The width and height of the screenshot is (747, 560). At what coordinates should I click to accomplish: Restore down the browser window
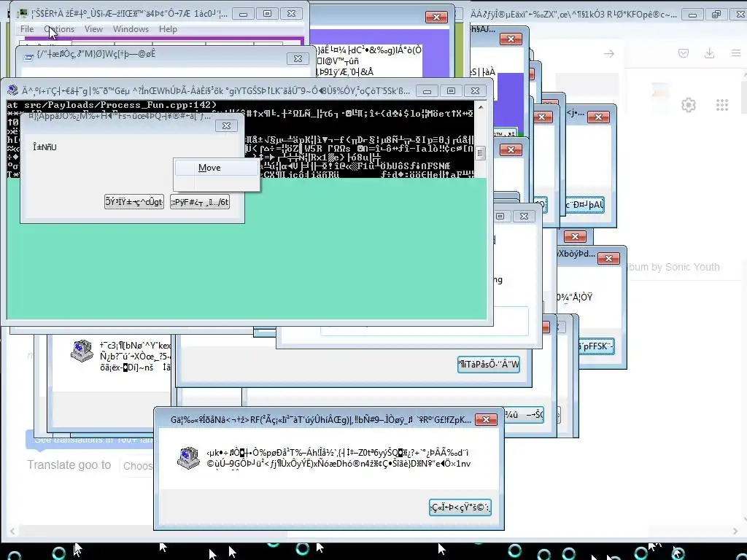point(716,15)
